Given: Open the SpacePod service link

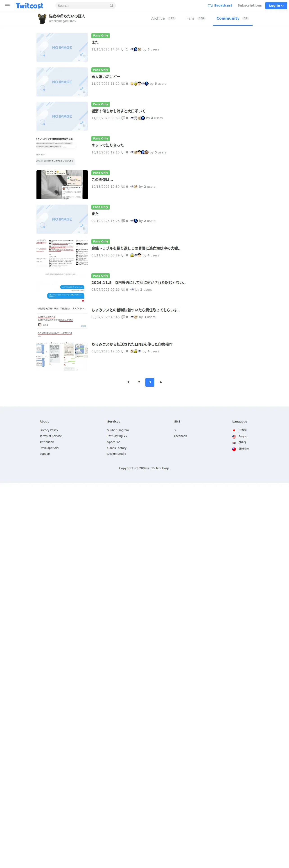Looking at the screenshot, I should [x=114, y=442].
